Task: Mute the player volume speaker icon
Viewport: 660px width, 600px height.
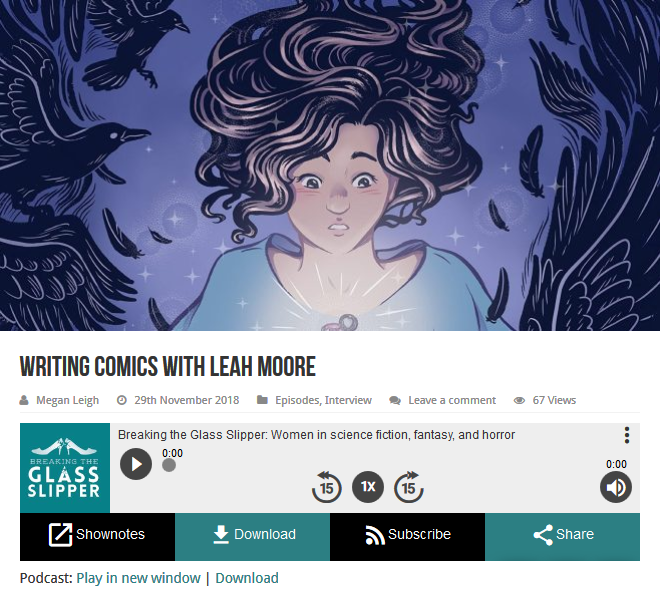Action: click(x=616, y=487)
